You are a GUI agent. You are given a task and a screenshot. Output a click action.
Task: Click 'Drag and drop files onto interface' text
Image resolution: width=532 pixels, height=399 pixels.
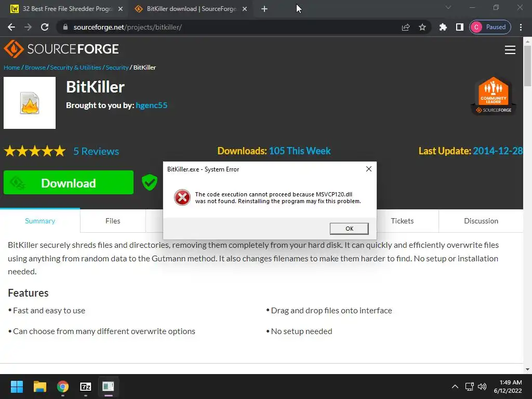[331, 311]
